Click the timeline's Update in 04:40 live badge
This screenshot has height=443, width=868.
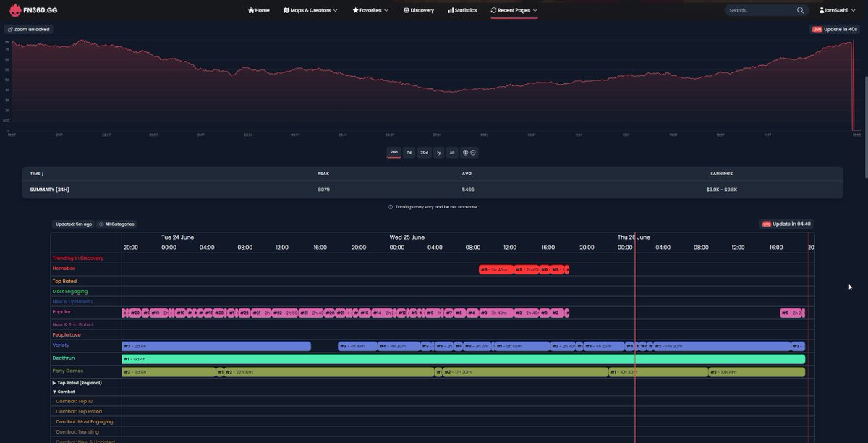(786, 224)
